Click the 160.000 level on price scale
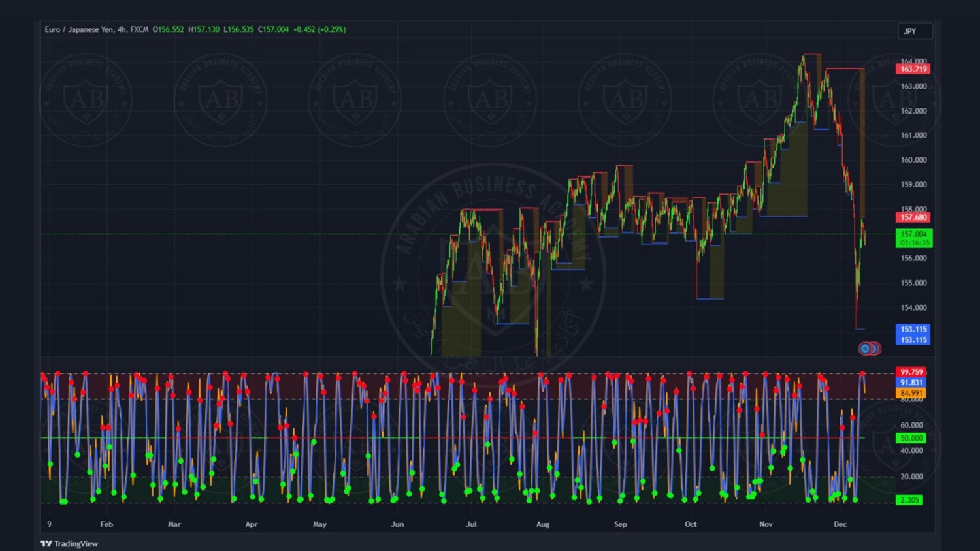The height and width of the screenshot is (551, 980). pos(913,160)
